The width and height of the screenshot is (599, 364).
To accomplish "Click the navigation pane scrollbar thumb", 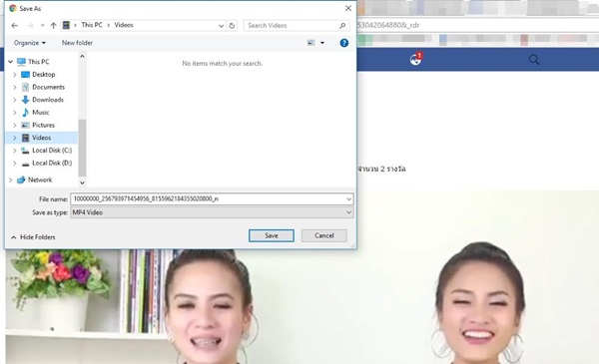I will [82, 148].
